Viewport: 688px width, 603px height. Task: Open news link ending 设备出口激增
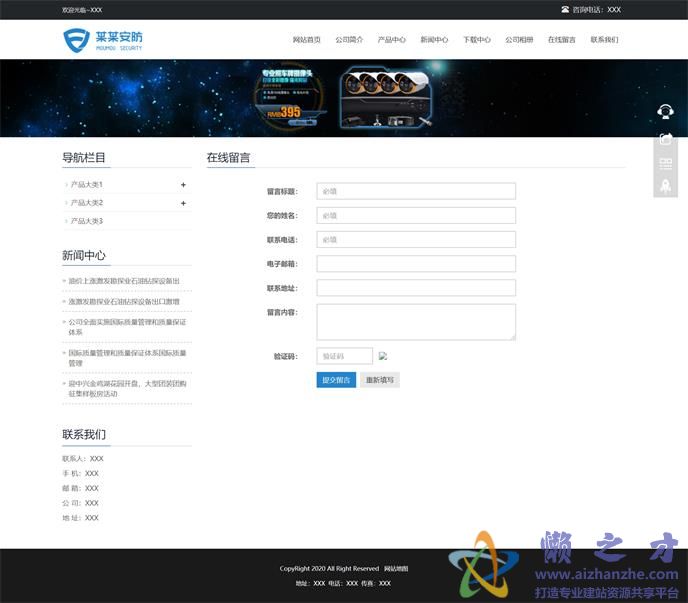tap(124, 302)
